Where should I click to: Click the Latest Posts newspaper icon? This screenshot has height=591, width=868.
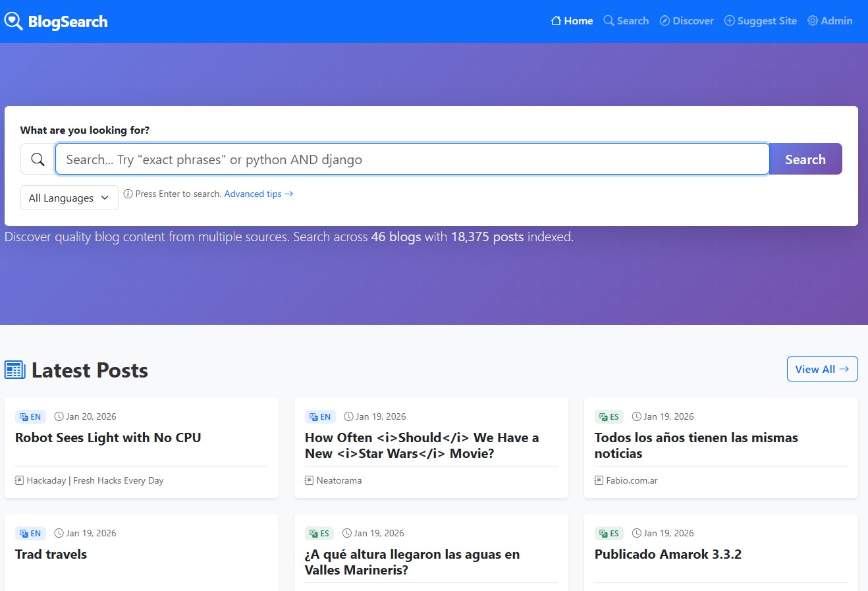pyautogui.click(x=15, y=370)
